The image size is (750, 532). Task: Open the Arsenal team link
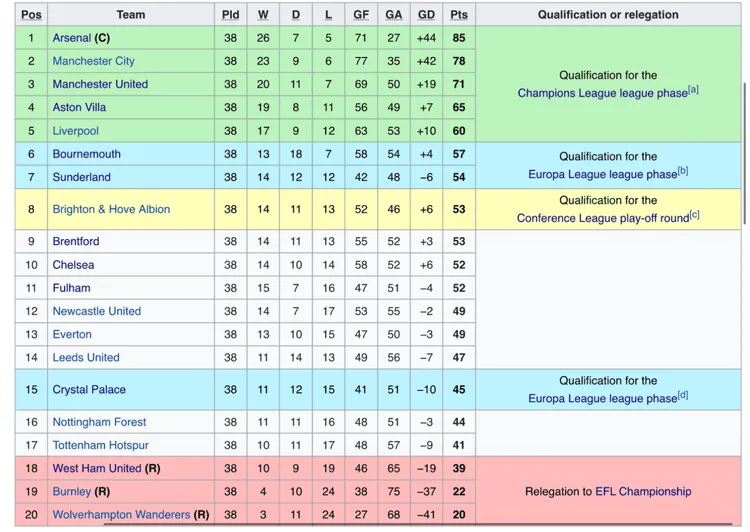pyautogui.click(x=72, y=38)
